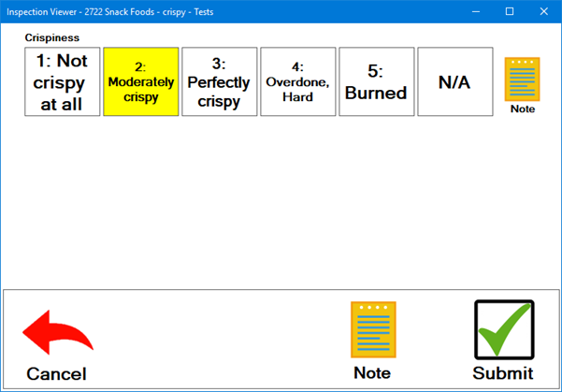This screenshot has height=392, width=562.
Task: Click the green Submit checkmark icon
Action: coord(503,330)
